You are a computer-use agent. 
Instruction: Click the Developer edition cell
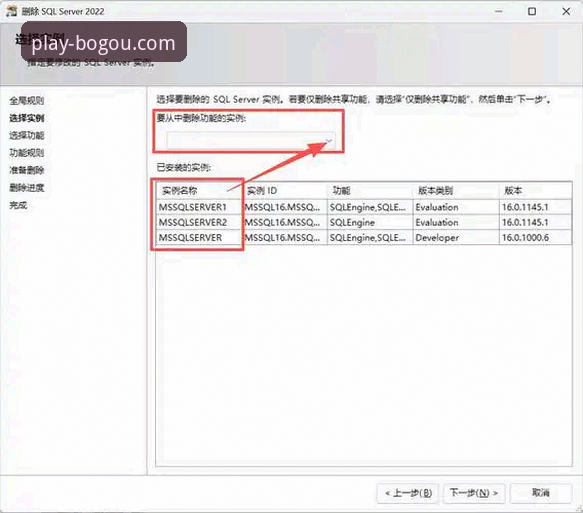coord(456,238)
